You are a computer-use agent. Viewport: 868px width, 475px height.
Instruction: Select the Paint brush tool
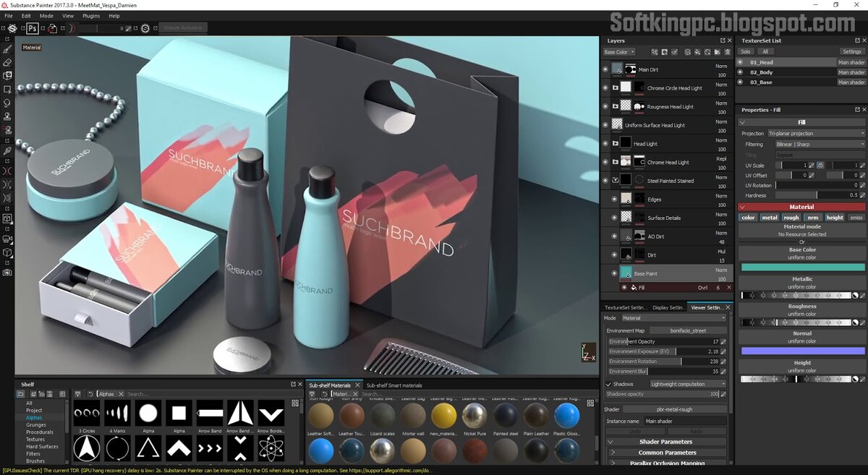point(7,49)
